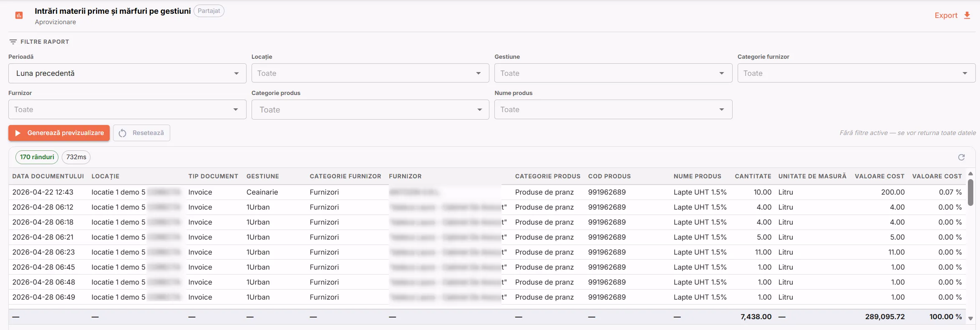Image resolution: width=980 pixels, height=330 pixels.
Task: Open the Furnizor filter dropdown
Action: pyautogui.click(x=127, y=110)
